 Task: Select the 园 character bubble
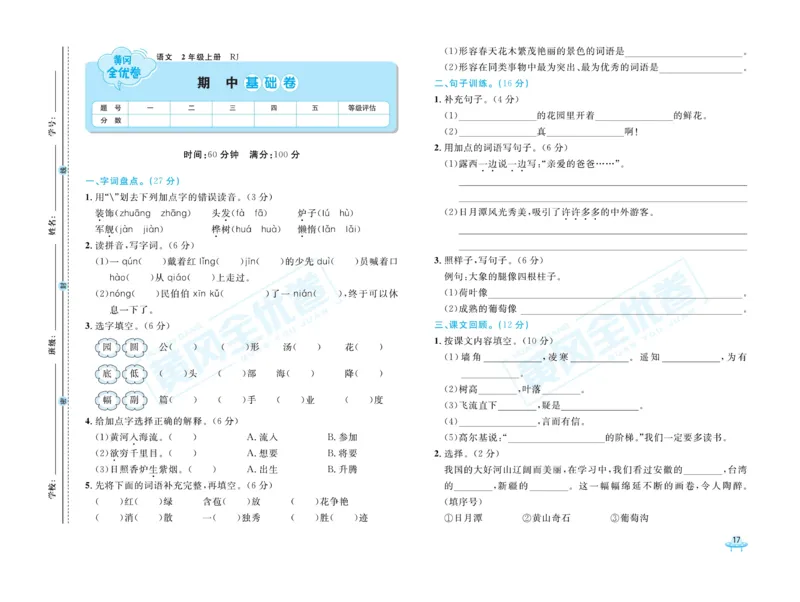click(108, 347)
